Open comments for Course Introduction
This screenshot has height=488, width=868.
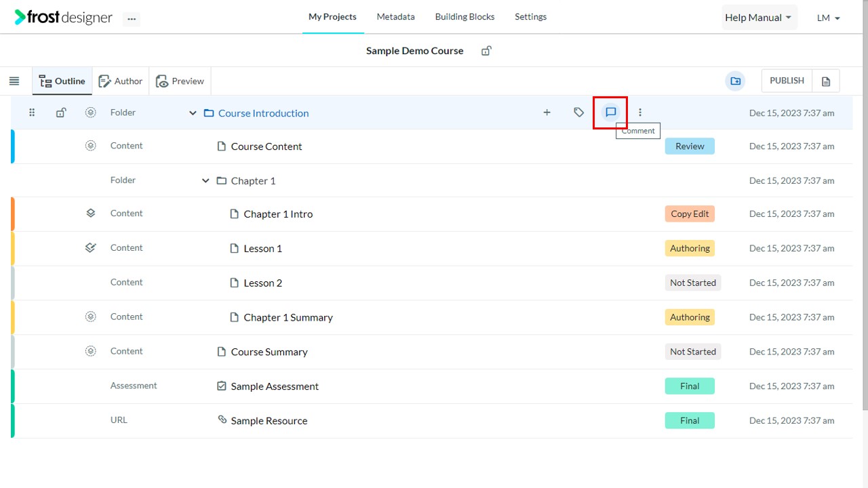tap(610, 113)
